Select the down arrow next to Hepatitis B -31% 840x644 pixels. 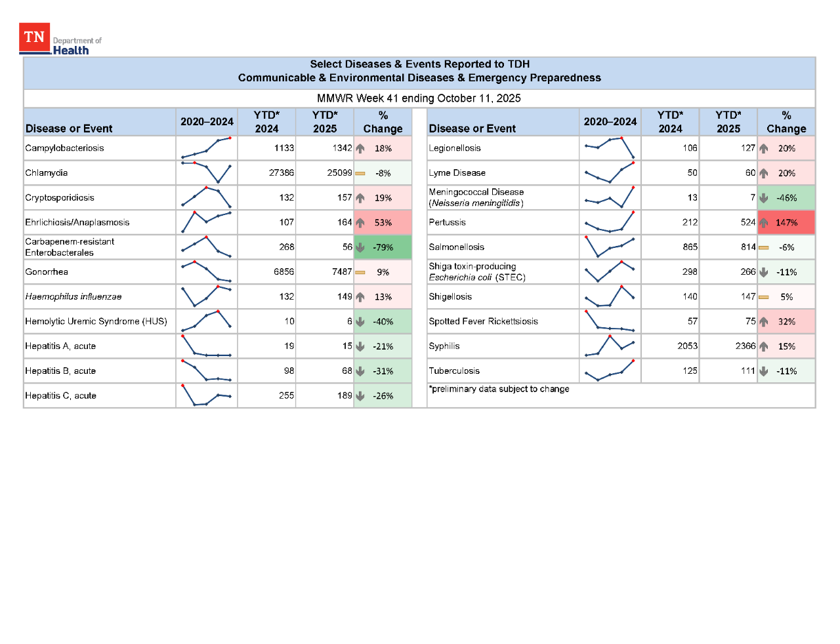[x=360, y=371]
